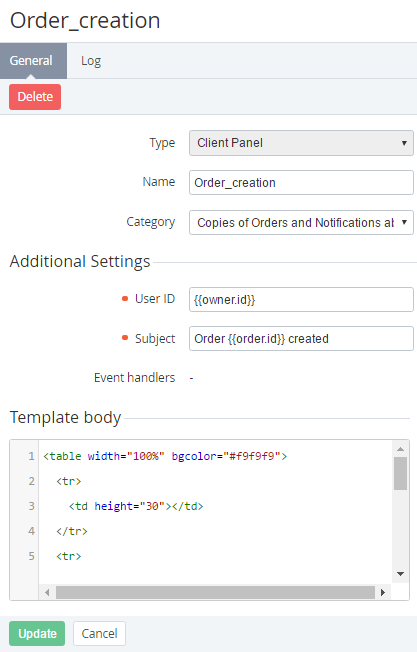Click the green Update button
Image resolution: width=417 pixels, height=652 pixels.
[x=37, y=633]
